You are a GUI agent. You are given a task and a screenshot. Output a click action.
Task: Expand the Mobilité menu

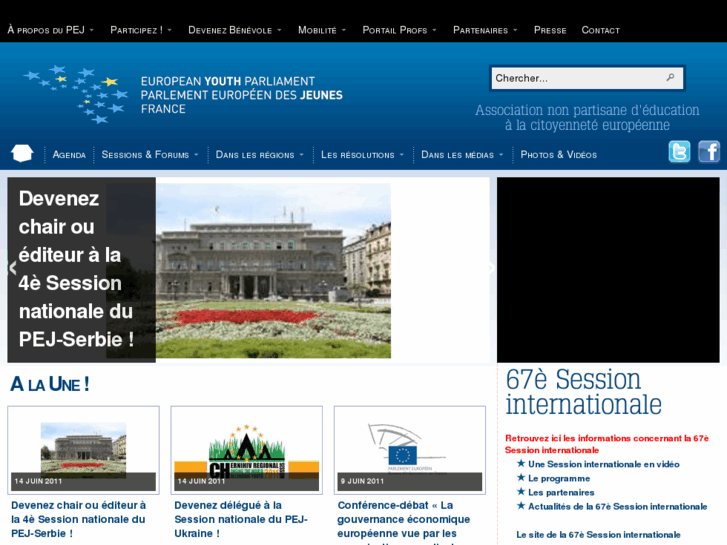(322, 30)
